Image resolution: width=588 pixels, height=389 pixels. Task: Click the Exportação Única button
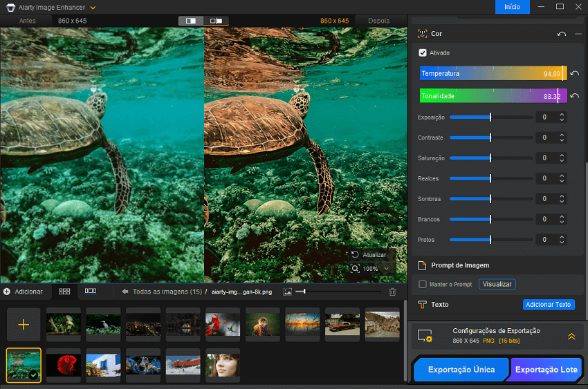461,370
